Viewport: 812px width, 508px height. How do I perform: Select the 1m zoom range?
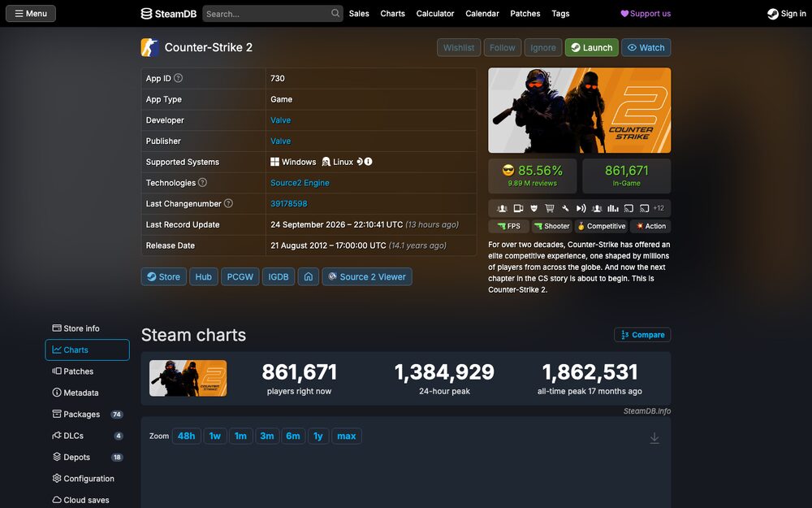tap(241, 436)
